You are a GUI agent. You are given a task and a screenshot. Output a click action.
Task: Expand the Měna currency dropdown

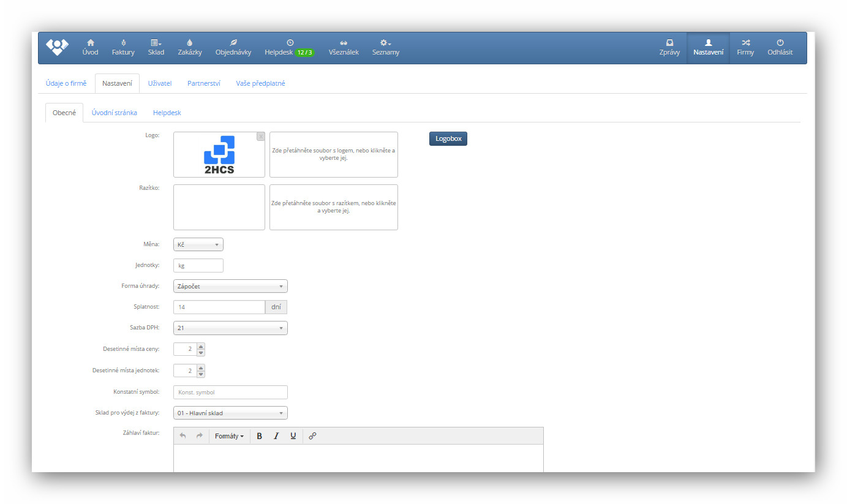[x=198, y=244]
